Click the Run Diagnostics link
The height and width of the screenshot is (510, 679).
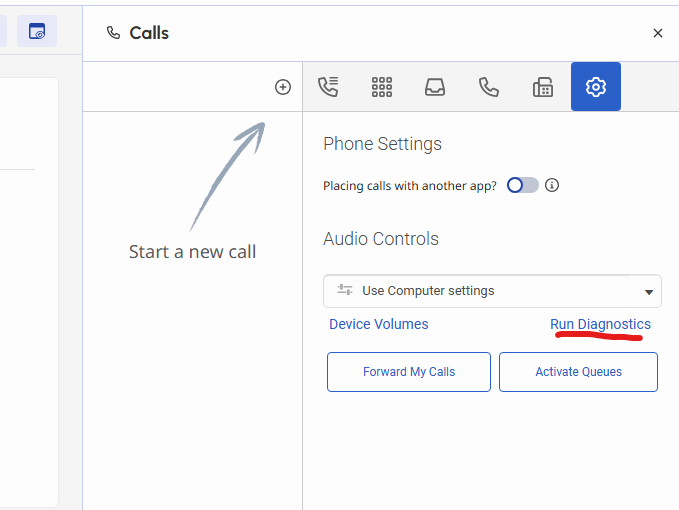pyautogui.click(x=600, y=324)
